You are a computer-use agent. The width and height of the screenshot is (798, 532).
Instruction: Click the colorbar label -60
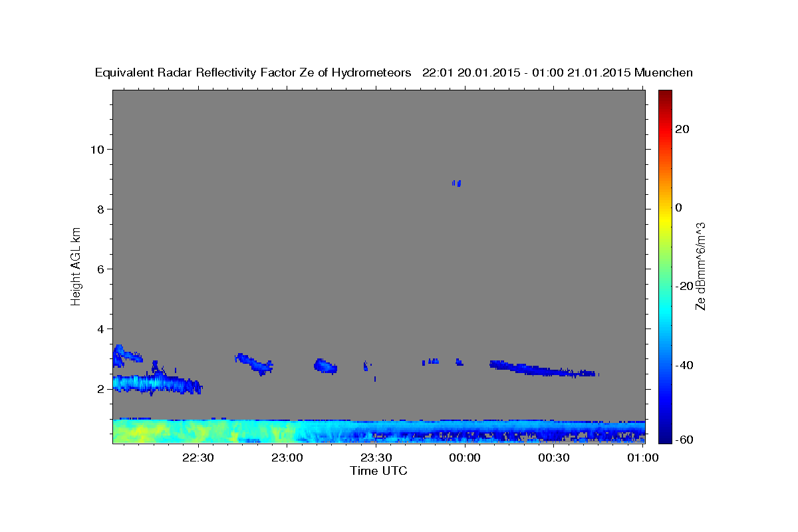pyautogui.click(x=684, y=440)
